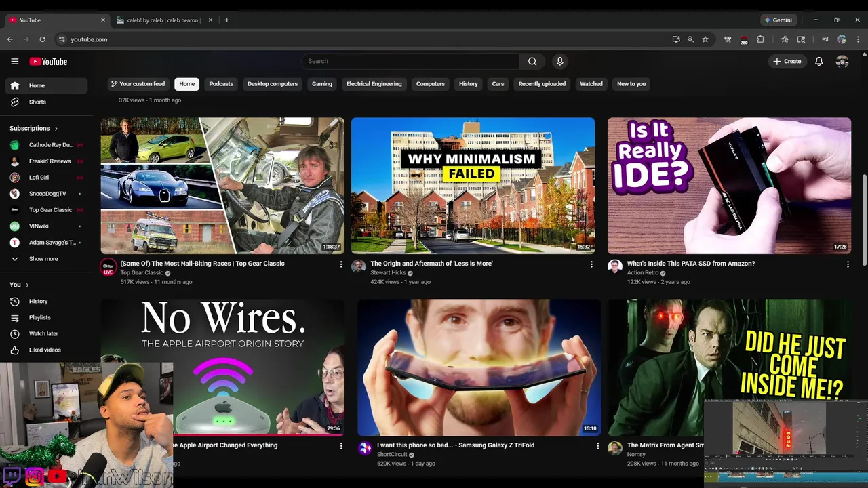868x488 pixels.
Task: Open History in the sidebar
Action: click(47, 301)
